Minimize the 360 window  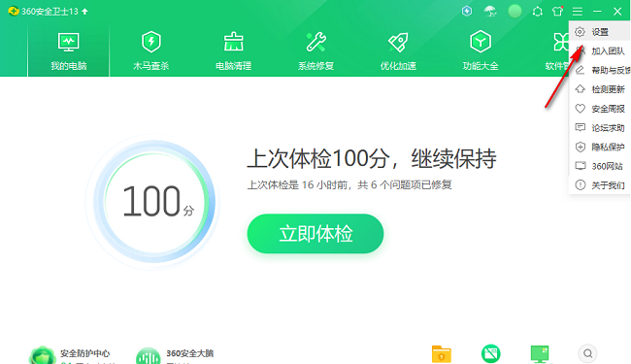[597, 12]
